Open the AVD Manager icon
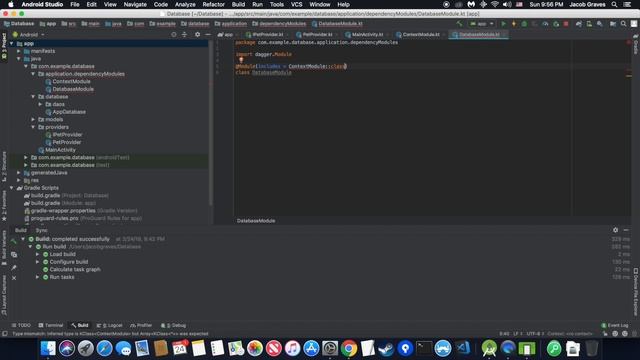 pos(589,24)
